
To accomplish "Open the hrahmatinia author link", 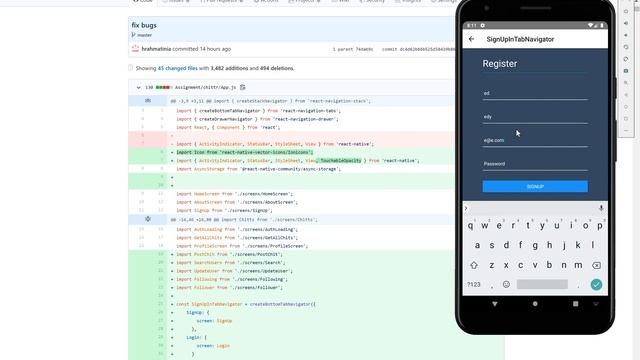I will (x=156, y=49).
